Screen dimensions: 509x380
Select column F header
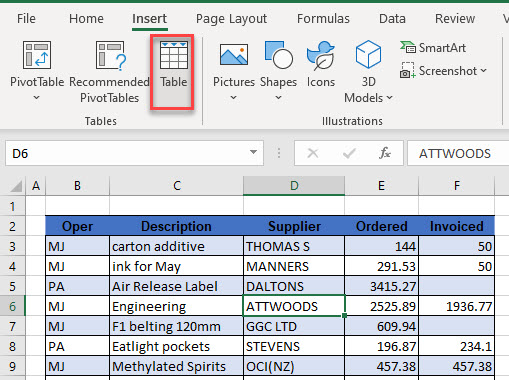[x=457, y=186]
